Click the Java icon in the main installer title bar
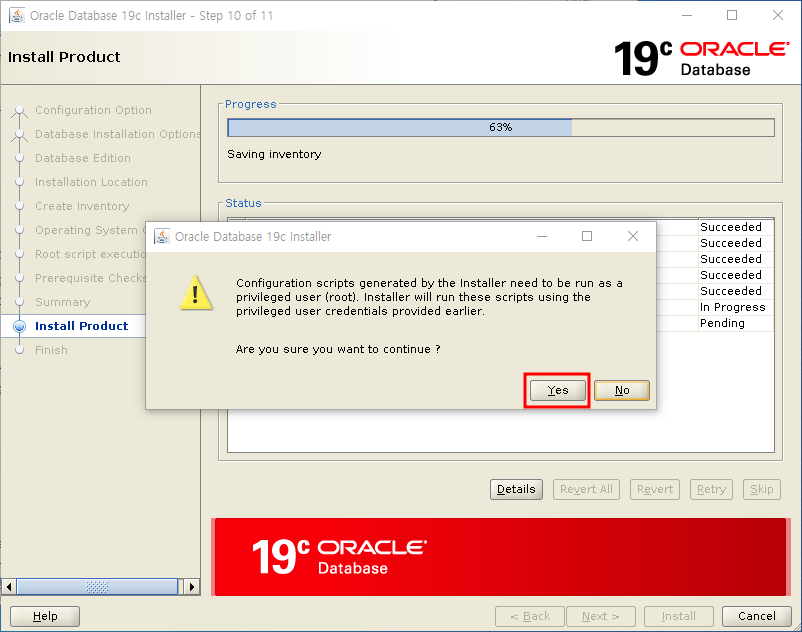The height and width of the screenshot is (632, 802). tap(16, 15)
